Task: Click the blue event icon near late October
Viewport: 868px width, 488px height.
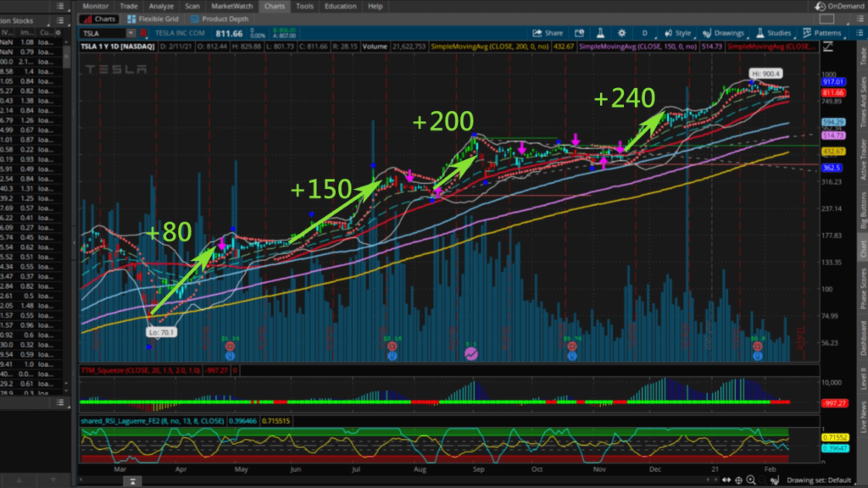Action: 572,356
